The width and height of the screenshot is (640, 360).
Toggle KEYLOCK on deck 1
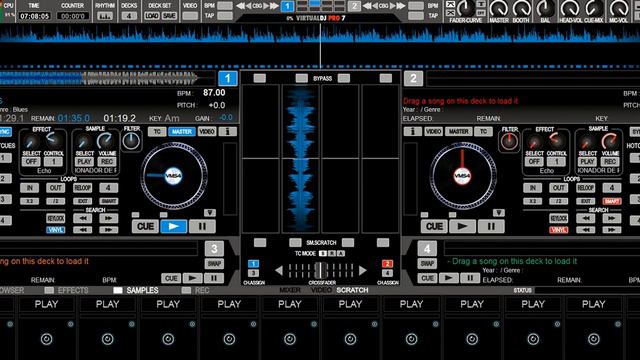[56, 218]
